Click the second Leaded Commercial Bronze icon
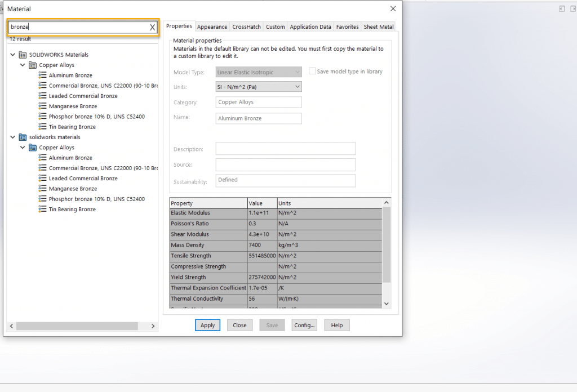Screen dimensions: 577x392 (x=42, y=178)
